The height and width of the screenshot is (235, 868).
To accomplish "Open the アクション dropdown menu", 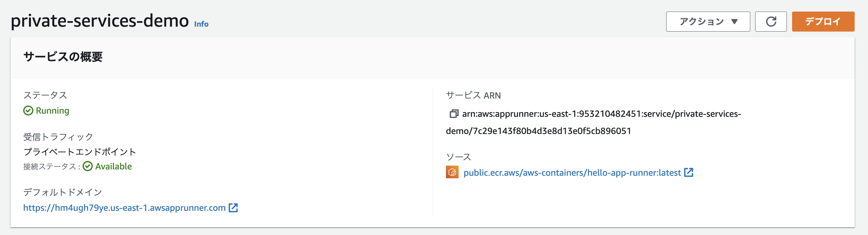I will click(x=708, y=21).
